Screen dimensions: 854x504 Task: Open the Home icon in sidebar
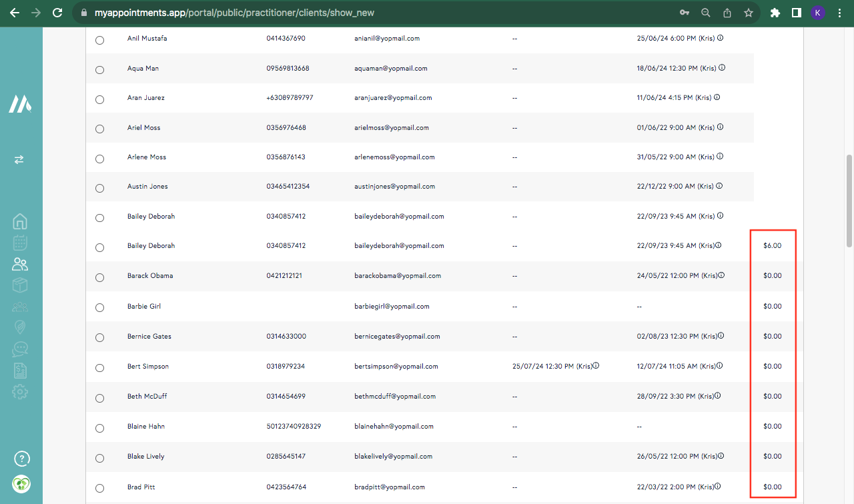[20, 221]
